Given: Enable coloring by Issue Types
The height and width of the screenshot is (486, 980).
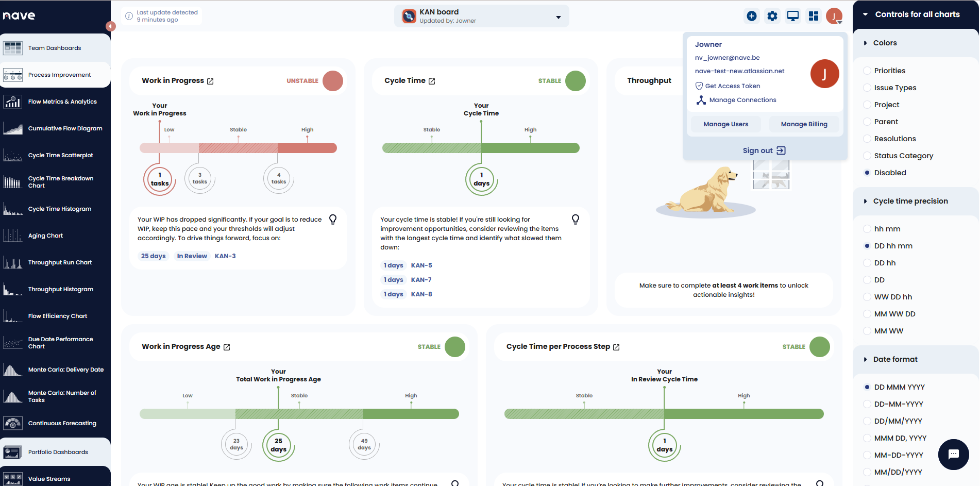Looking at the screenshot, I should click(867, 88).
